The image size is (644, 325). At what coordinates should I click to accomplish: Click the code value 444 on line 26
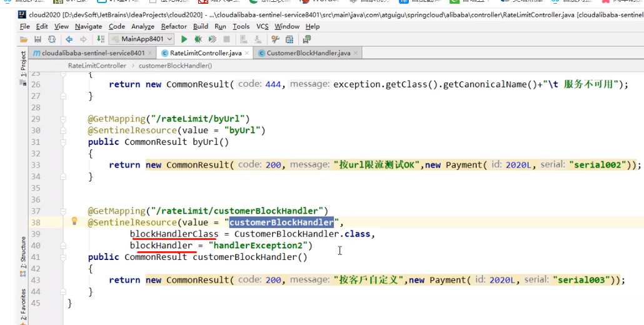273,84
